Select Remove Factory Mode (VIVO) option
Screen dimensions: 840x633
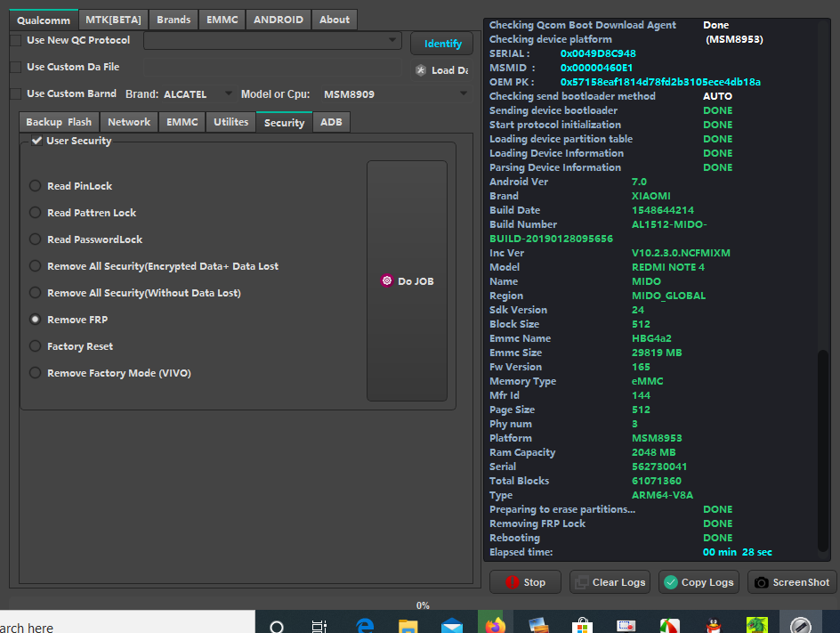tap(36, 372)
